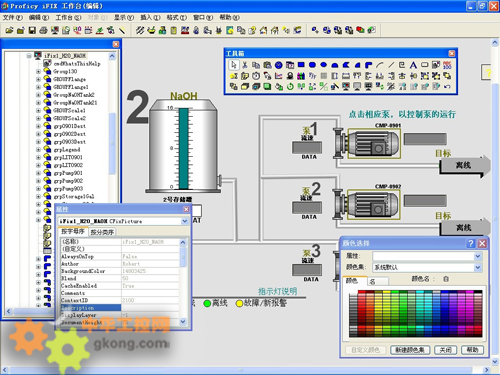Click the stopwatch Timer object icon in the toolbox
Image resolution: width=500 pixels, height=375 pixels.
click(256, 76)
